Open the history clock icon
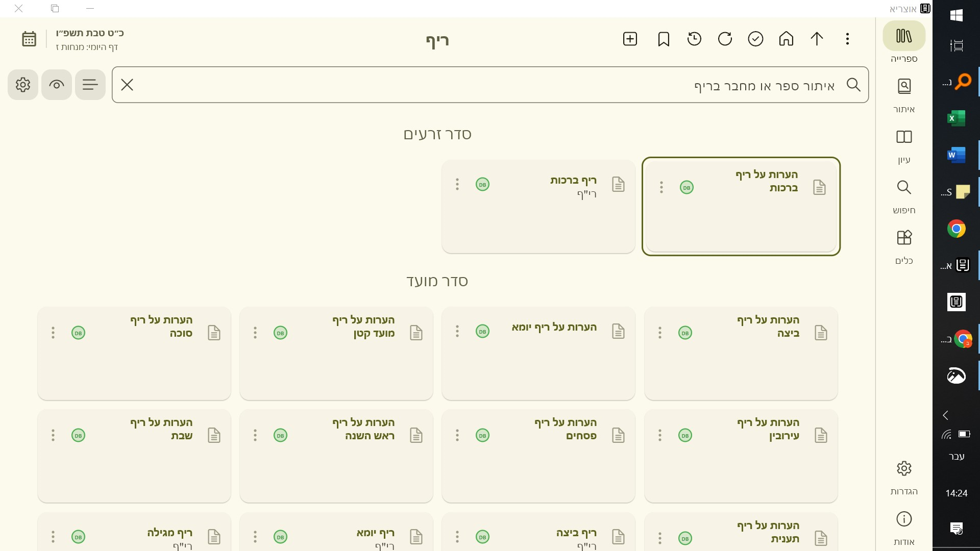Viewport: 980px width, 551px height. (694, 39)
